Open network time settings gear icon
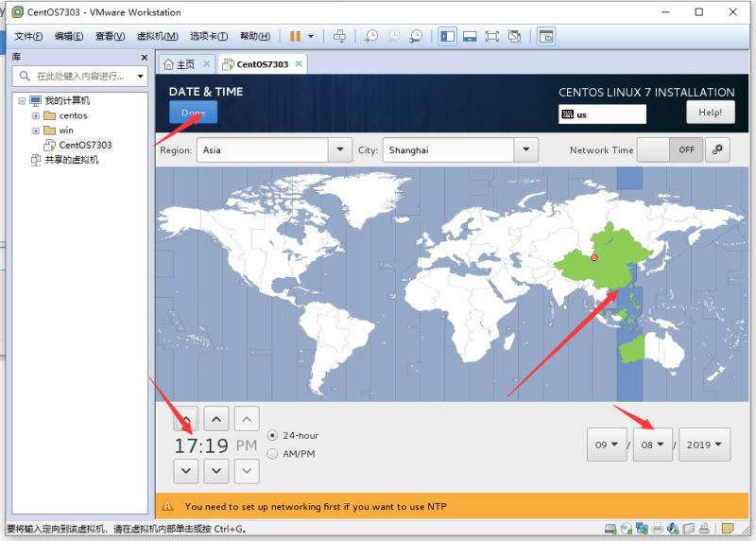 [717, 149]
